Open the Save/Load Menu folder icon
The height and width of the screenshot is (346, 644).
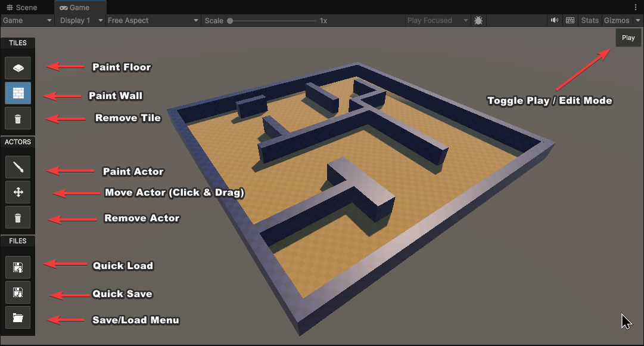click(x=18, y=317)
